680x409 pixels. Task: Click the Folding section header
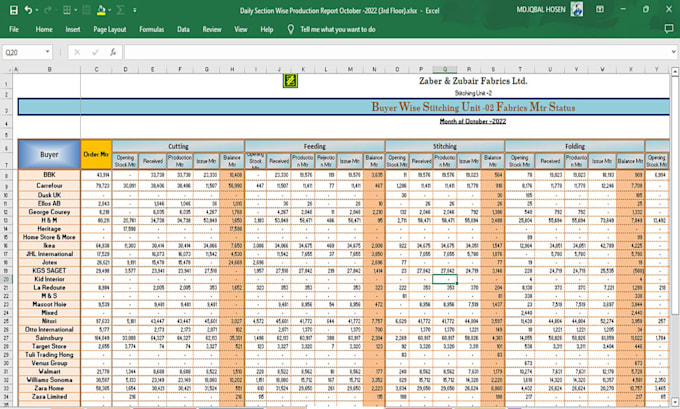575,146
